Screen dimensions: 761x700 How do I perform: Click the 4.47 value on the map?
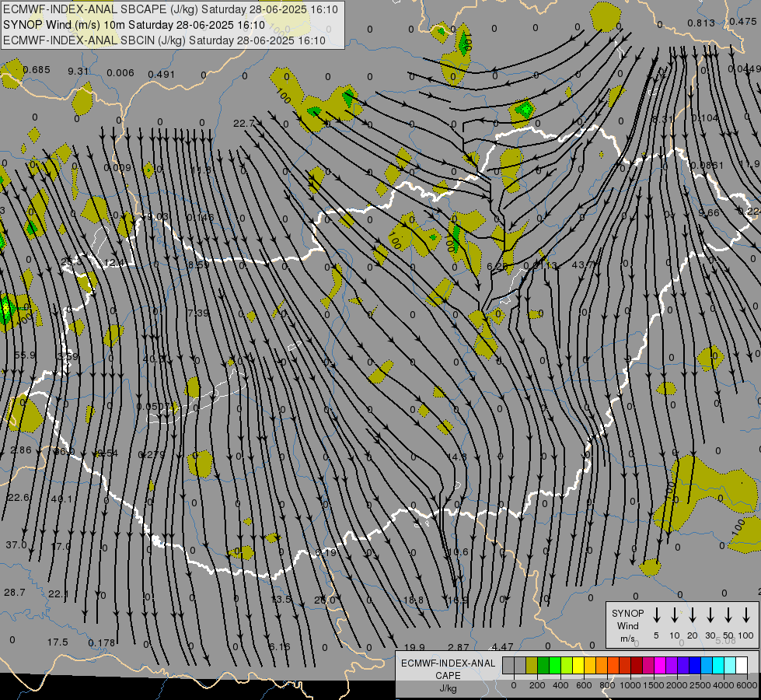click(x=502, y=646)
